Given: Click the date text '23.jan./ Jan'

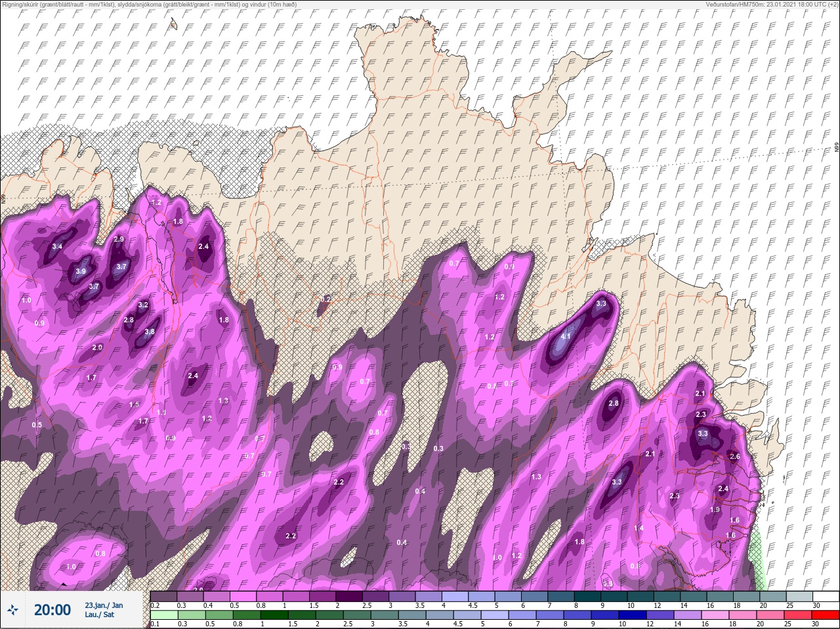Looking at the screenshot, I should 104,605.
